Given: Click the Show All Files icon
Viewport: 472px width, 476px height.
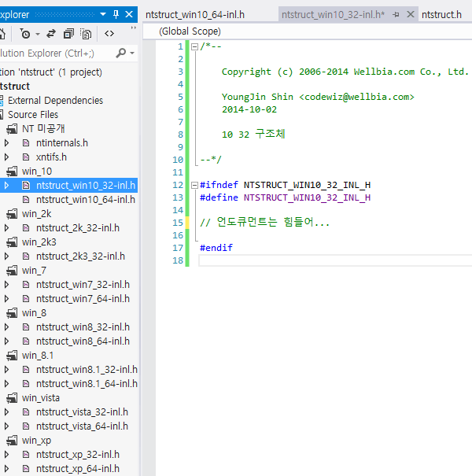Looking at the screenshot, I should click(x=86, y=34).
